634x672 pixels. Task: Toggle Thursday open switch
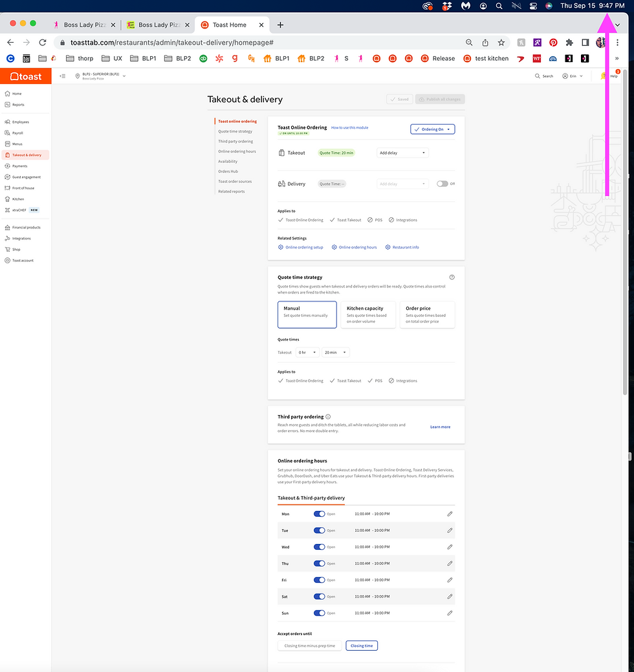[320, 563]
